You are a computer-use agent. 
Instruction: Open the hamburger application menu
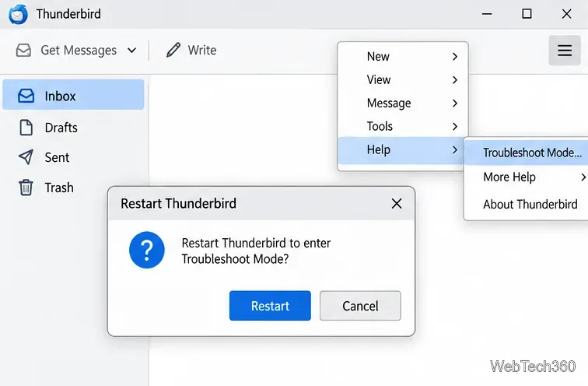click(x=565, y=51)
